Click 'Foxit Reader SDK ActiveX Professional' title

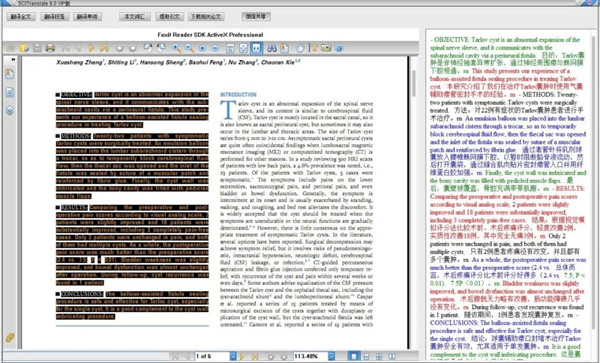210,34
